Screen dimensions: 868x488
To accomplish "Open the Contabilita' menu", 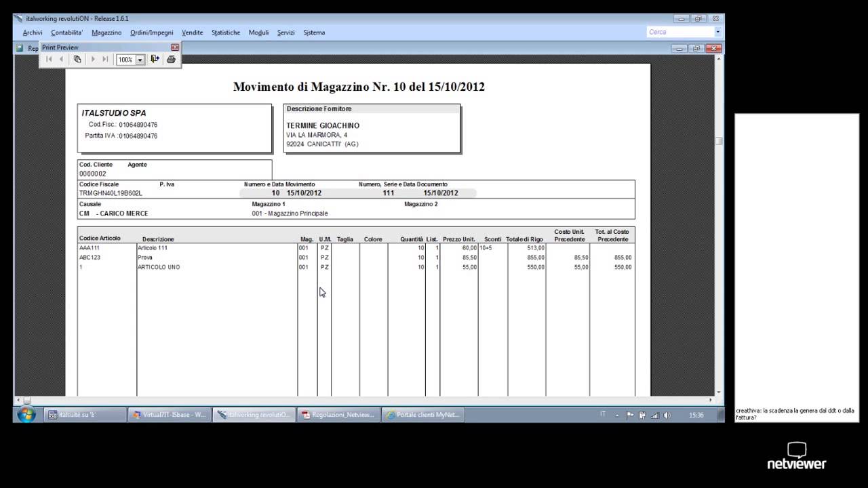I will pyautogui.click(x=67, y=33).
